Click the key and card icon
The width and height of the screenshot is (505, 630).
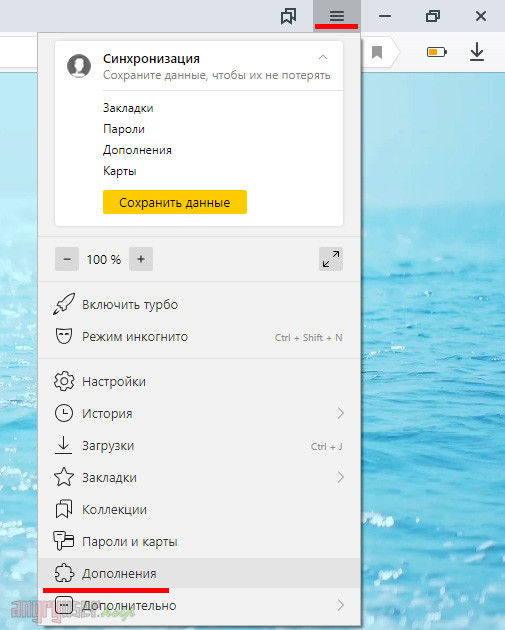click(64, 541)
